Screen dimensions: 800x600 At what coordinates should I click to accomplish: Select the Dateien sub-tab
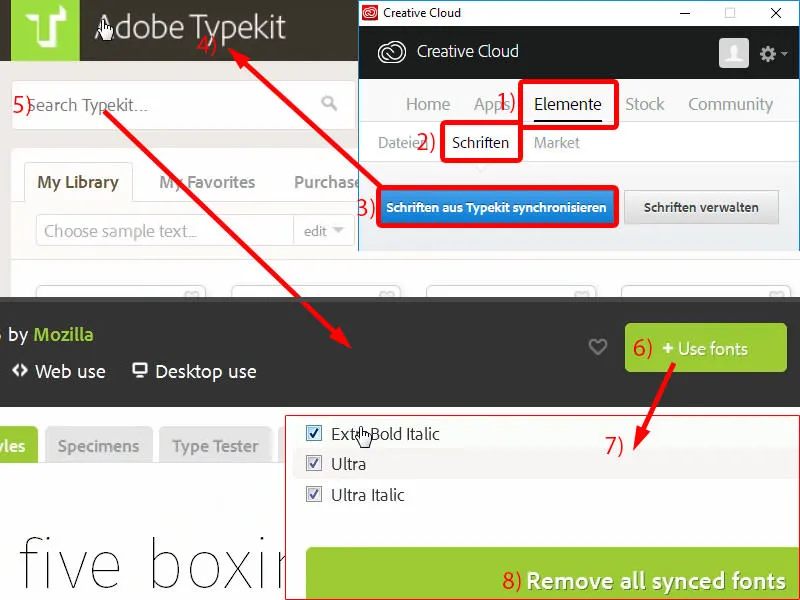[x=402, y=142]
